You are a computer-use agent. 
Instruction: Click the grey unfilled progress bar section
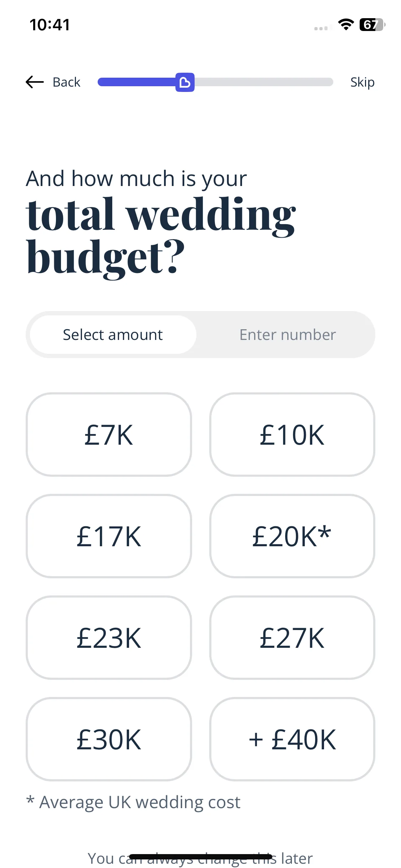tap(264, 82)
